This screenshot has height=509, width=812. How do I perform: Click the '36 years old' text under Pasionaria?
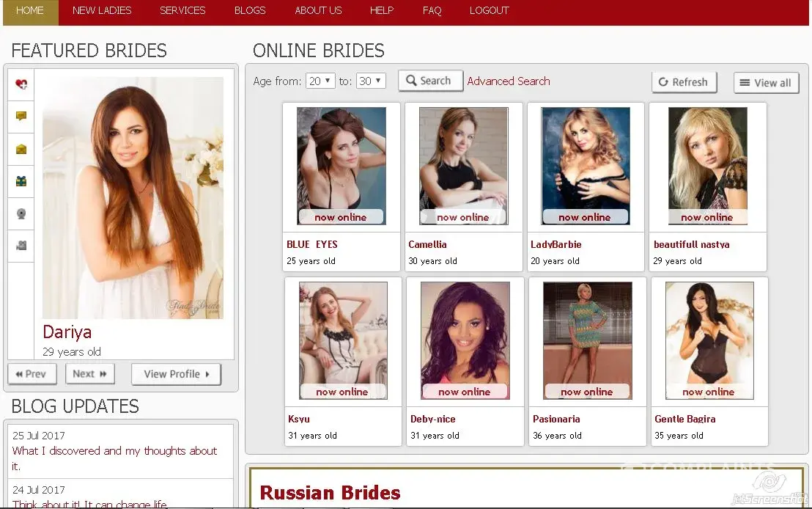(557, 436)
